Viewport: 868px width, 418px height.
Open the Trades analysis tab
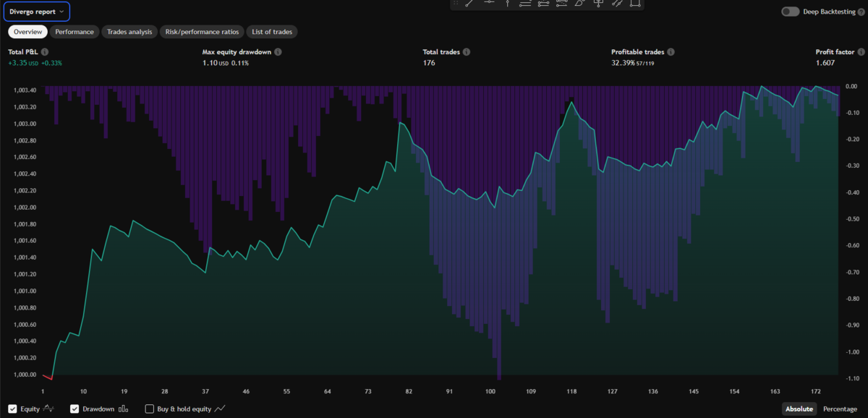(x=130, y=32)
